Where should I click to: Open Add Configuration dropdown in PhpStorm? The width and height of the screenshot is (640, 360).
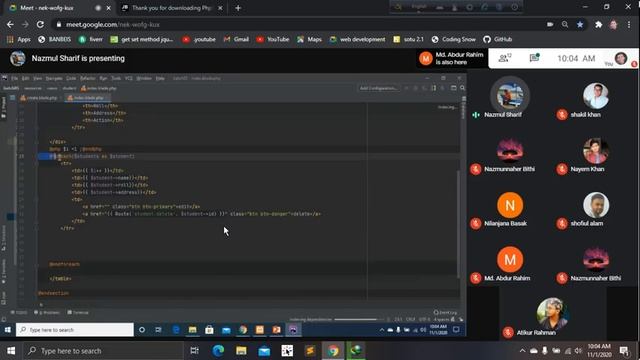pos(378,88)
